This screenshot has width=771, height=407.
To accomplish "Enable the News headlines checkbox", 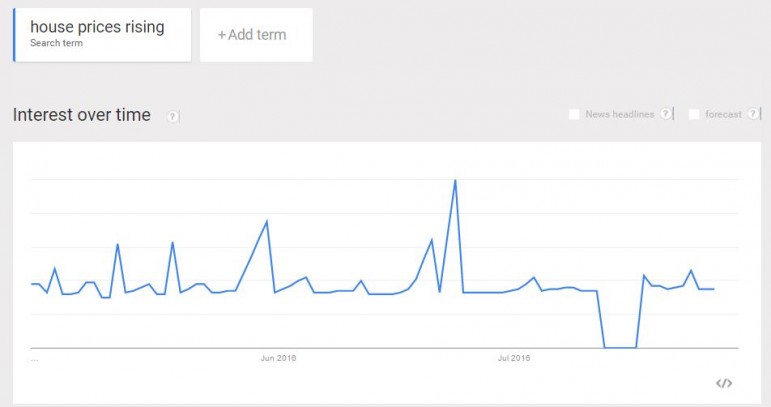I will [x=574, y=114].
